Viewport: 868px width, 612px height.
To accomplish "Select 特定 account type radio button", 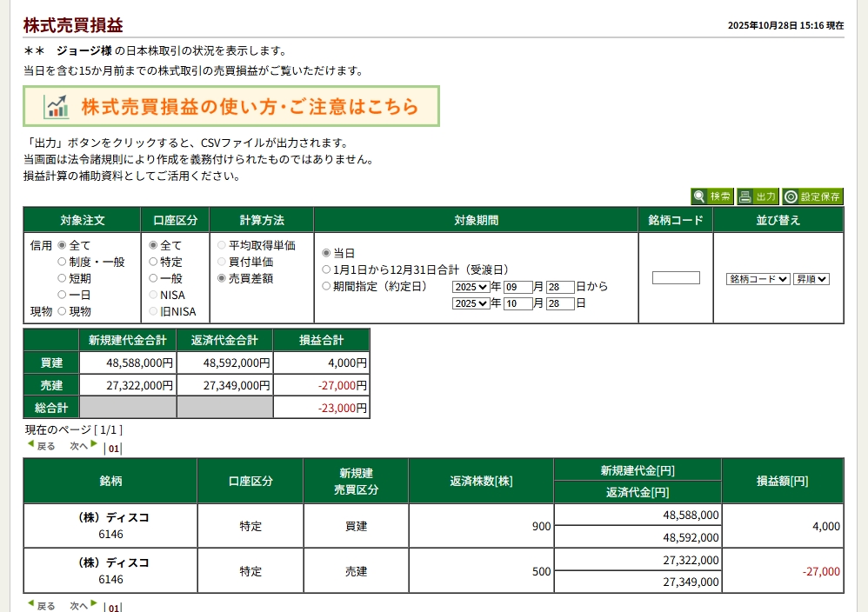I will click(154, 262).
